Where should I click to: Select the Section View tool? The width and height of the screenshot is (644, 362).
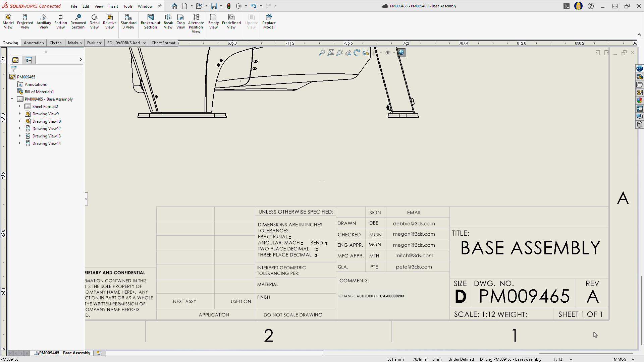[x=60, y=22]
